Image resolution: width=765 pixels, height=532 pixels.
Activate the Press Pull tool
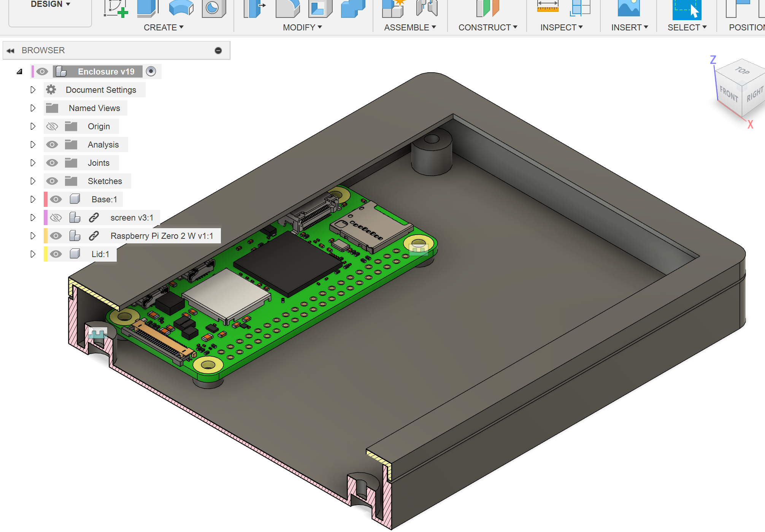tap(254, 8)
